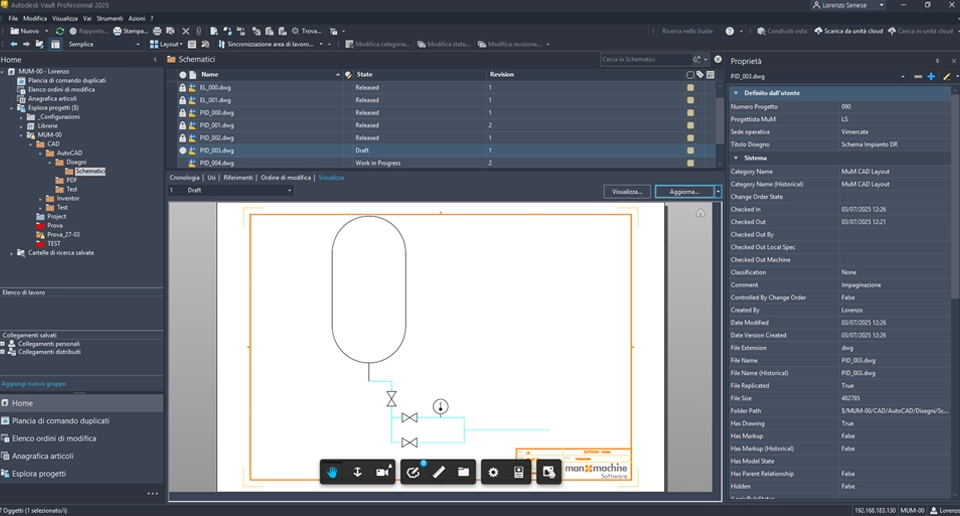The width and height of the screenshot is (960, 516).
Task: Click the sheet properties icon in viewer toolbar
Action: [519, 472]
